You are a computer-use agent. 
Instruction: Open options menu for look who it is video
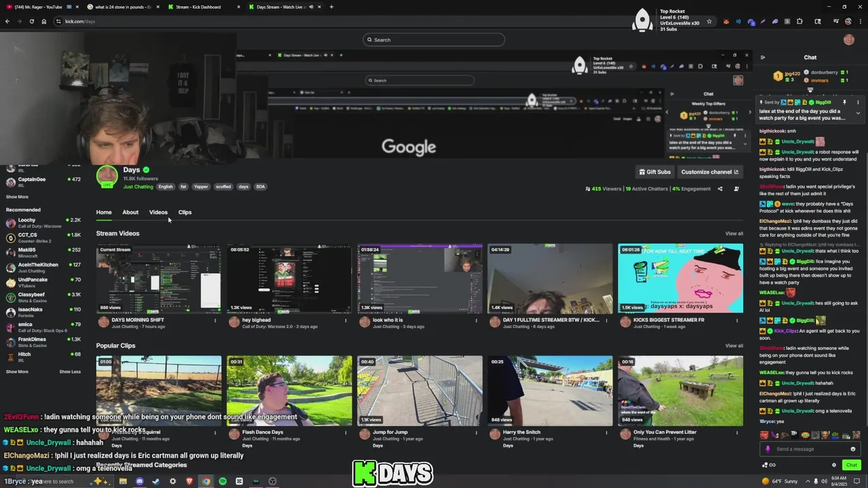click(x=476, y=320)
